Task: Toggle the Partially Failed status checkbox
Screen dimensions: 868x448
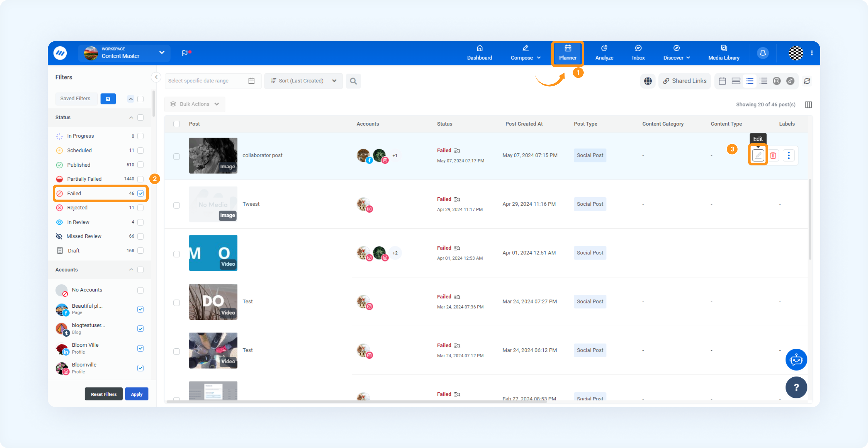Action: pyautogui.click(x=141, y=179)
